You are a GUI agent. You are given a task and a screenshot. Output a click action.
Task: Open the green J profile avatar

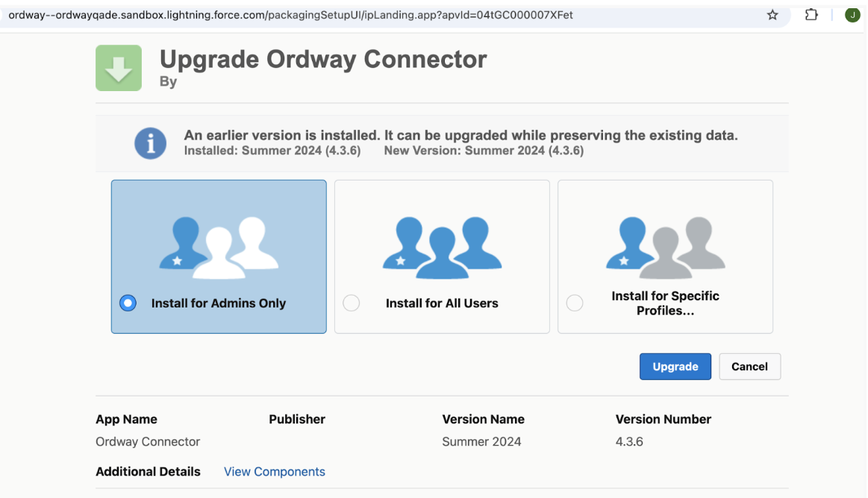[852, 15]
